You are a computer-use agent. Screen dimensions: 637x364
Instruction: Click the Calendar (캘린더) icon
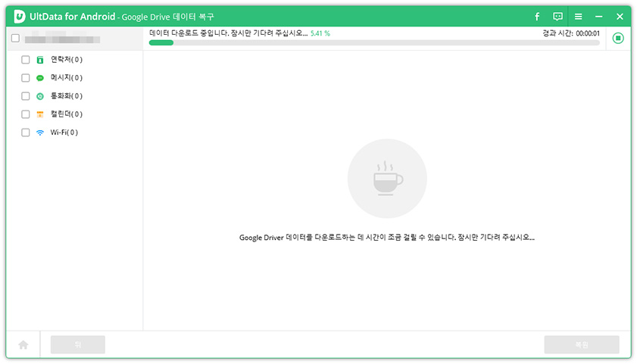coord(40,114)
